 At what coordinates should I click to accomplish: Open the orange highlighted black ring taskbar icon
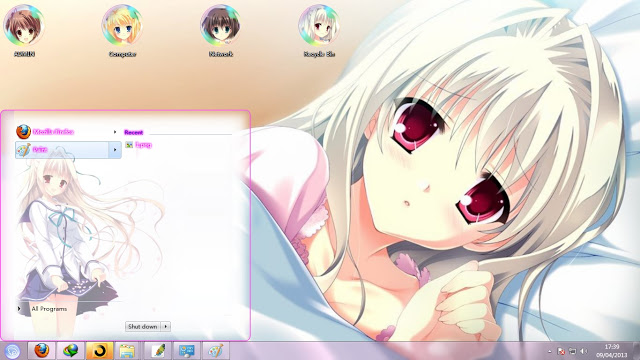pyautogui.click(x=99, y=351)
